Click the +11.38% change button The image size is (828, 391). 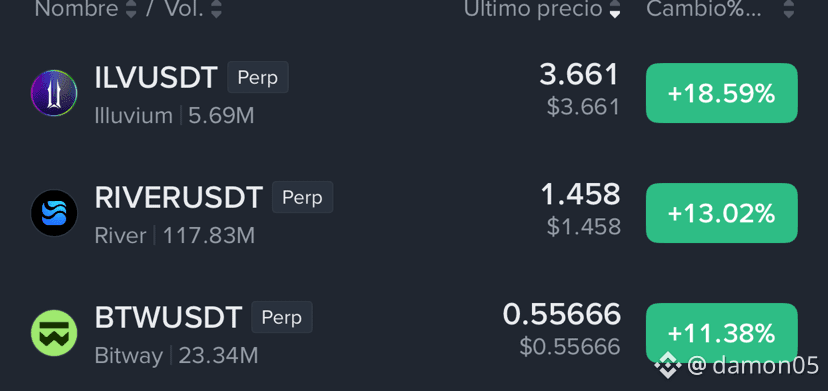click(721, 333)
